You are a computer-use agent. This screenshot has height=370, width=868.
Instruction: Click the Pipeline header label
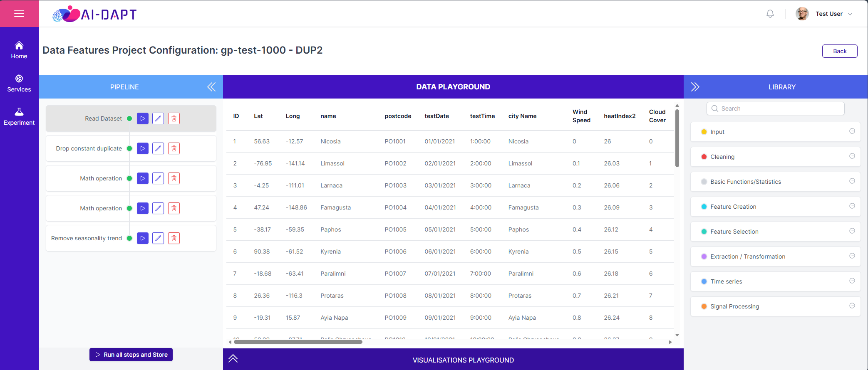tap(124, 87)
